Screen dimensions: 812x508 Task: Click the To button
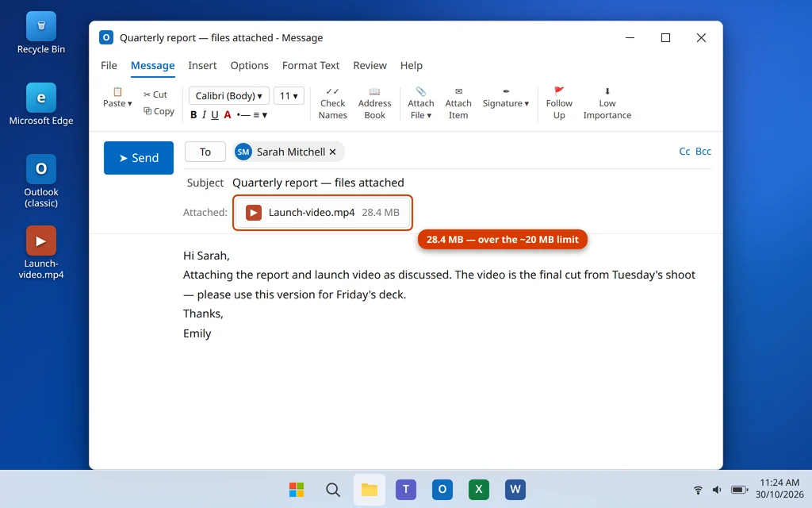tap(205, 152)
